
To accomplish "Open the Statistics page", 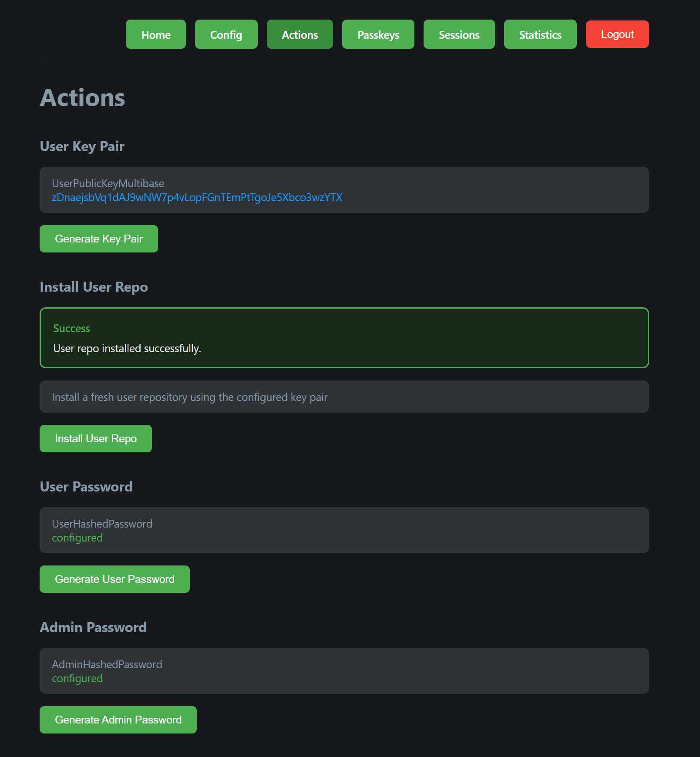I will coord(540,34).
